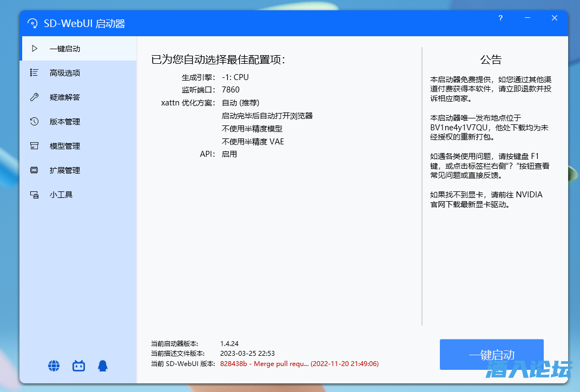Click the archive box icon for 模型管理
The image size is (580, 392).
click(35, 146)
